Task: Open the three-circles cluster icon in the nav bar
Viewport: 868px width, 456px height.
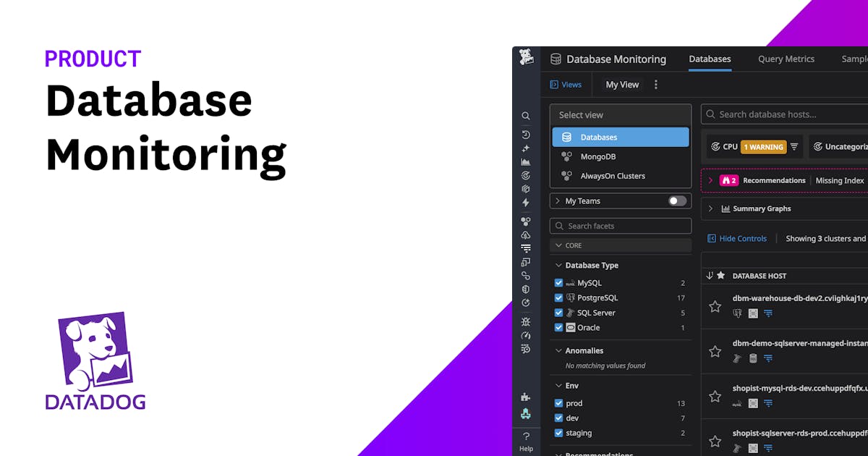Action: click(x=526, y=221)
